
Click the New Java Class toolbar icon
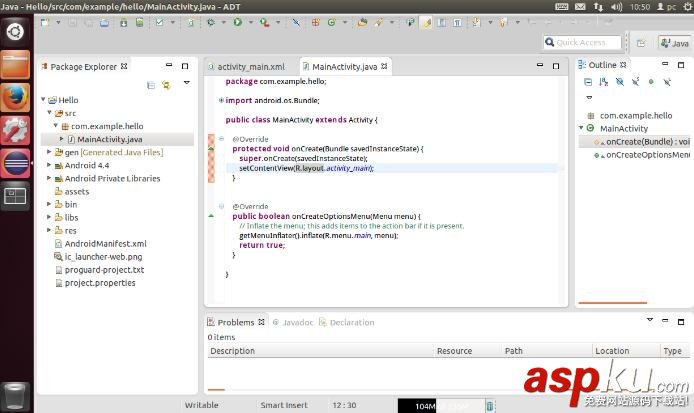[332, 22]
